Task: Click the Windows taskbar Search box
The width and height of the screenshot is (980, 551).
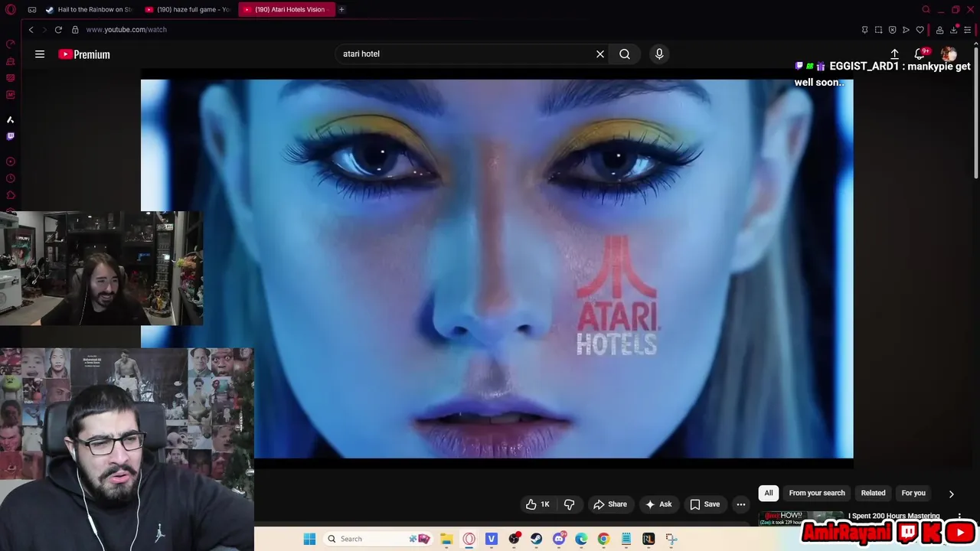Action: tap(377, 539)
